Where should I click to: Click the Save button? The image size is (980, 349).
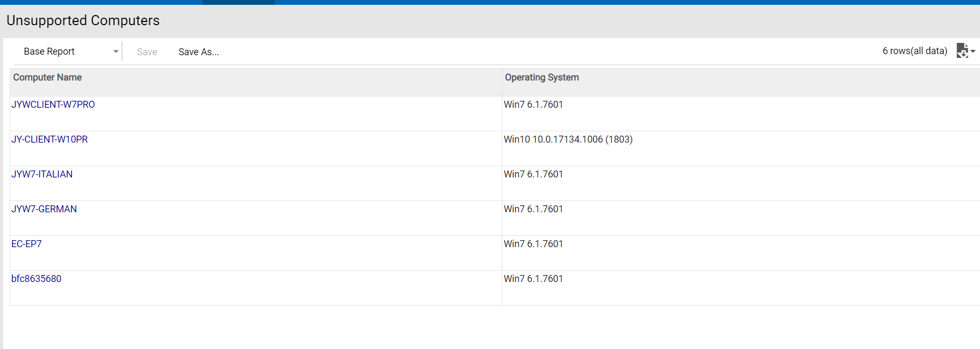click(x=147, y=52)
